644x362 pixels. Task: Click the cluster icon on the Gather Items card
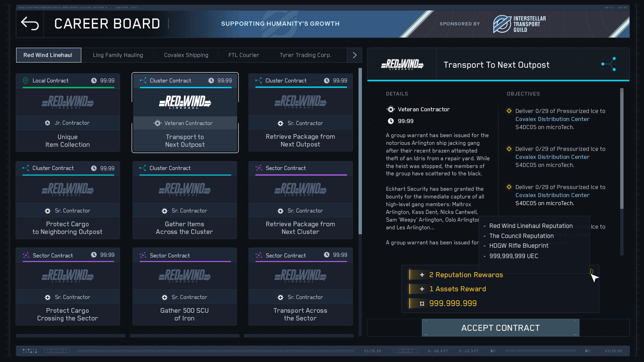143,168
